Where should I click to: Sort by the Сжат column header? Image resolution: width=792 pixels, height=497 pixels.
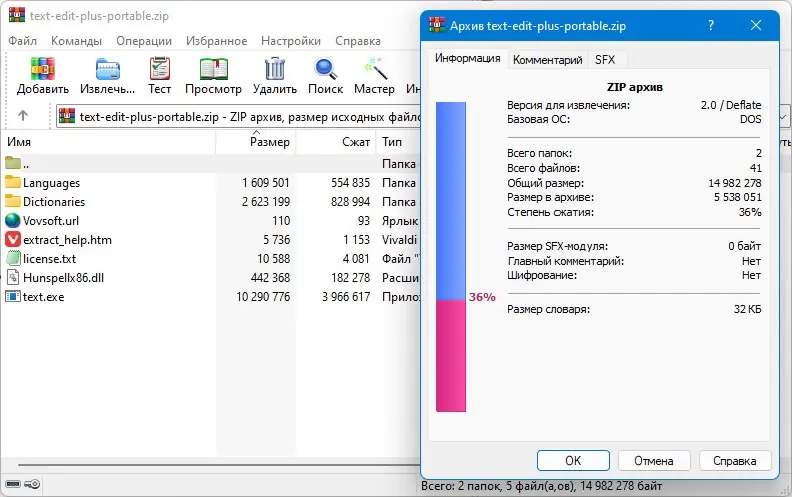pyautogui.click(x=336, y=142)
